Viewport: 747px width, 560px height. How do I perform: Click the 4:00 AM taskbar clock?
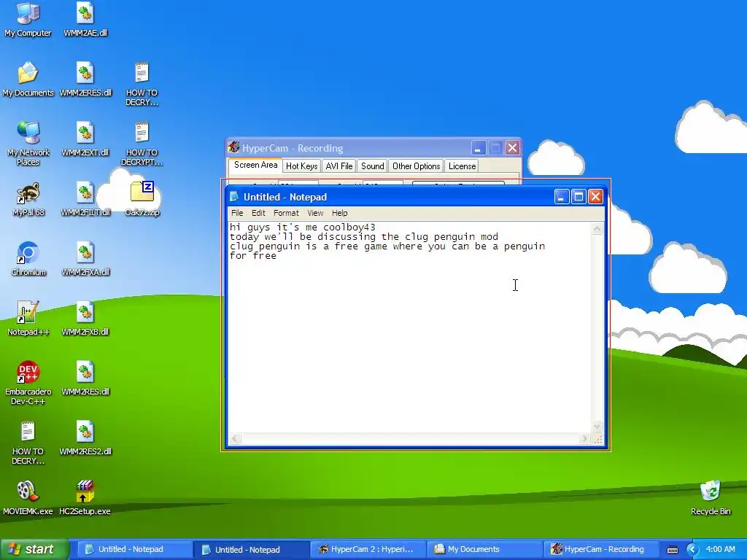coord(720,549)
